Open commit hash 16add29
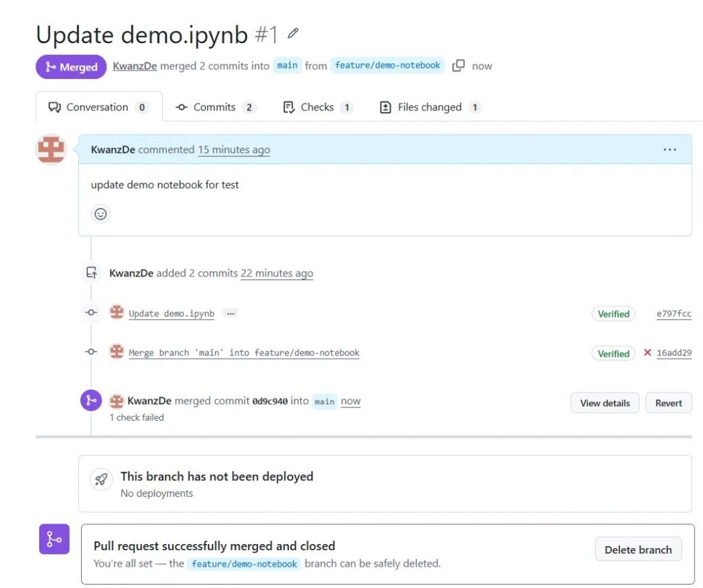Viewport: 703px width, 588px height. 674,353
